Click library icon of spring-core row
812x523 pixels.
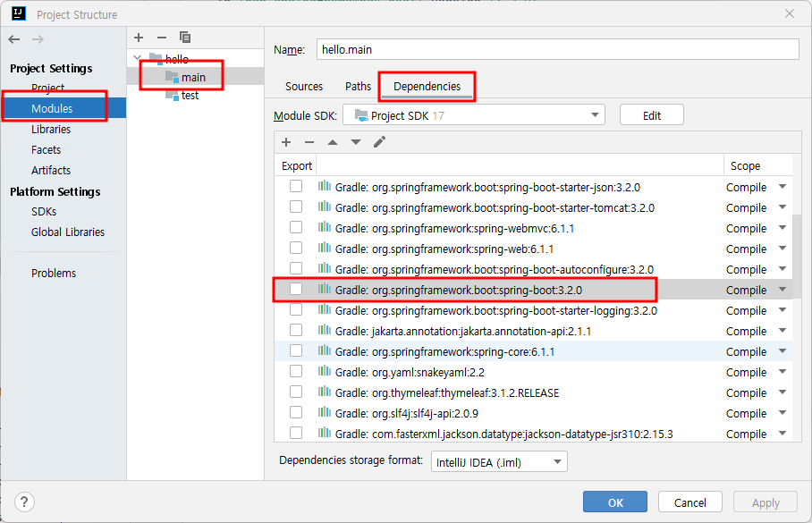tap(325, 350)
